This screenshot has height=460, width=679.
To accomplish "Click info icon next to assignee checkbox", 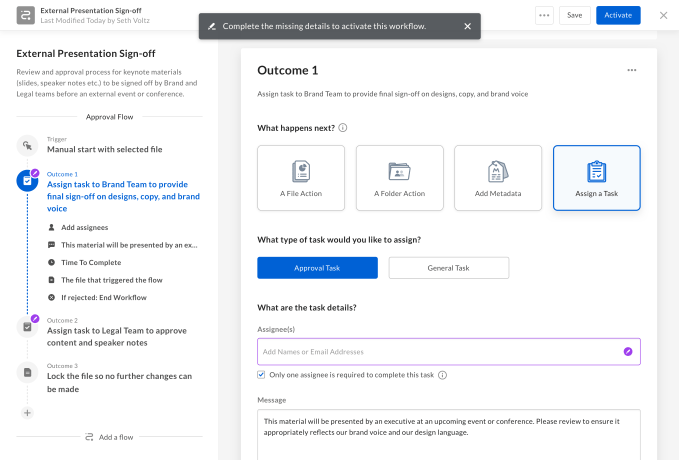I will 442,376.
